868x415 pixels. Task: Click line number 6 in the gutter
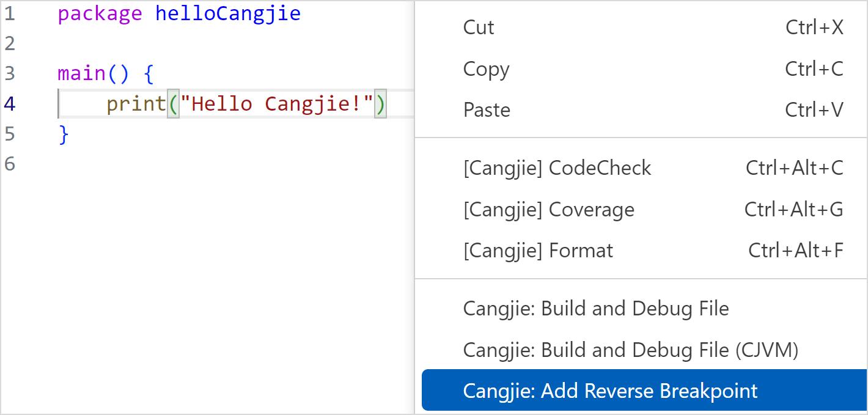(10, 164)
